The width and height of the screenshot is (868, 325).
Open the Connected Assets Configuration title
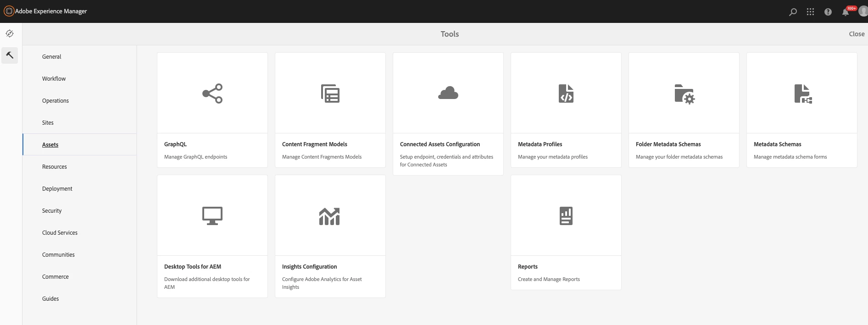[x=440, y=144]
